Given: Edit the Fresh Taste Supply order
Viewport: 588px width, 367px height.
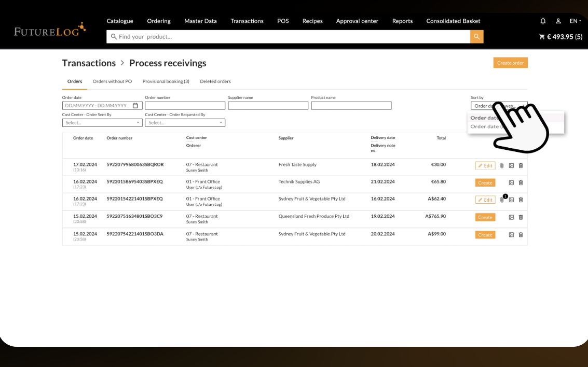Looking at the screenshot, I should tap(485, 166).
